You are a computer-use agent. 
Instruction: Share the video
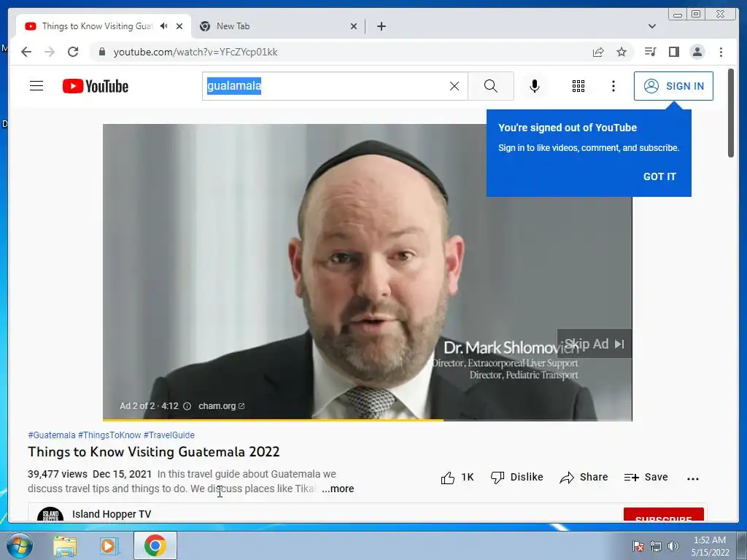584,478
